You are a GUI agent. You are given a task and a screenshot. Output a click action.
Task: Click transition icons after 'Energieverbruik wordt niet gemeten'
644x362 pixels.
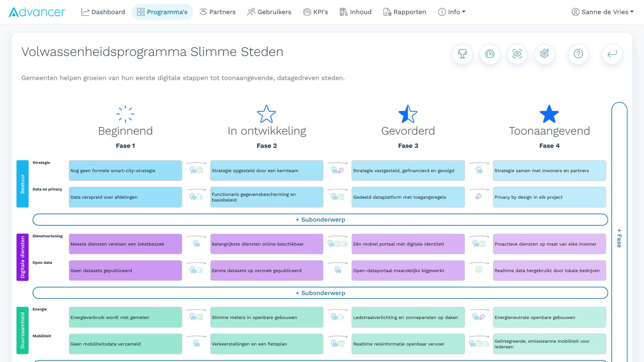tap(196, 317)
